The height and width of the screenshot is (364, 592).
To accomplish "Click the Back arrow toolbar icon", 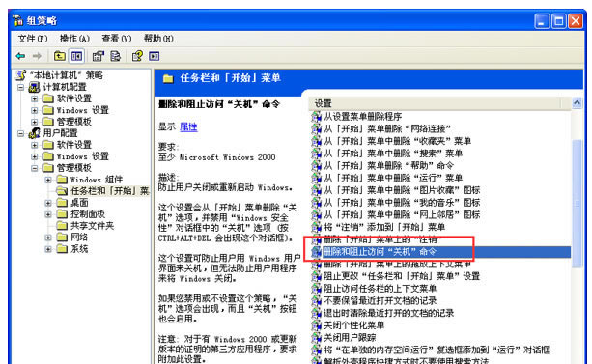I will (20, 56).
